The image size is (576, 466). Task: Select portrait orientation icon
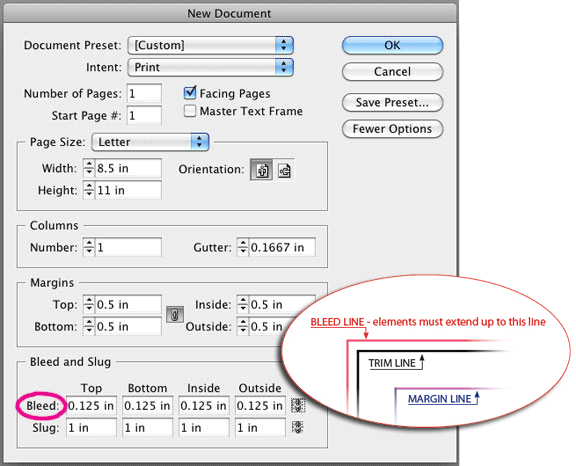click(261, 170)
